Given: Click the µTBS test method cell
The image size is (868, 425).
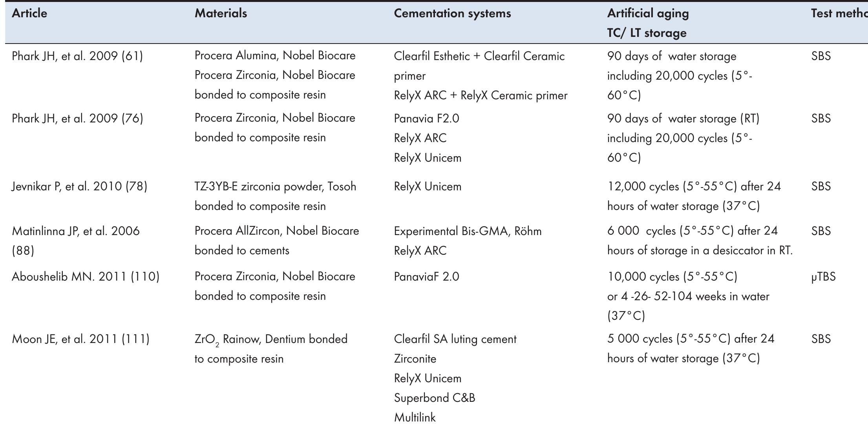Looking at the screenshot, I should [823, 277].
